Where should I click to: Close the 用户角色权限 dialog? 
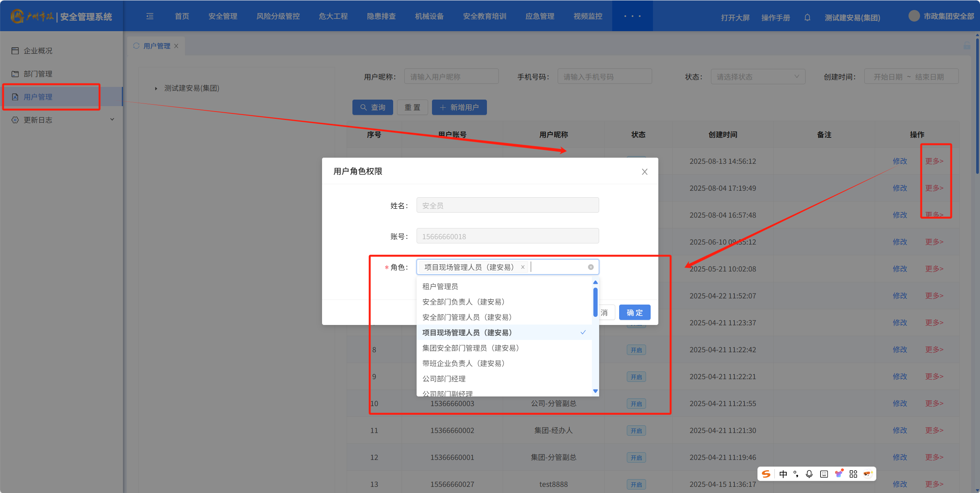point(644,172)
